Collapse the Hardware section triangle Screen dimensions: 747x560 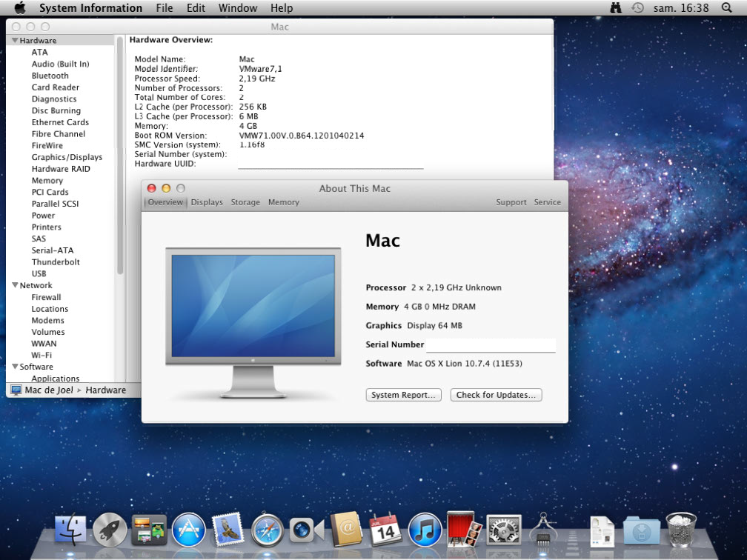click(x=15, y=41)
